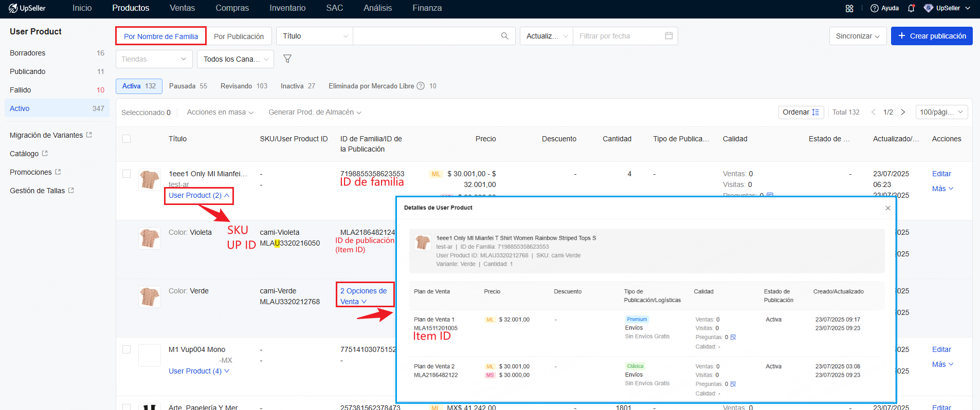
Task: Click Violeta variant shirt thumbnail
Action: coord(150,238)
